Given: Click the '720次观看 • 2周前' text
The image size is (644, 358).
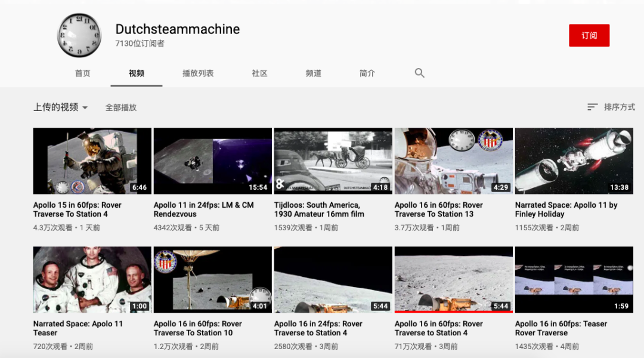Looking at the screenshot, I should (x=63, y=347).
